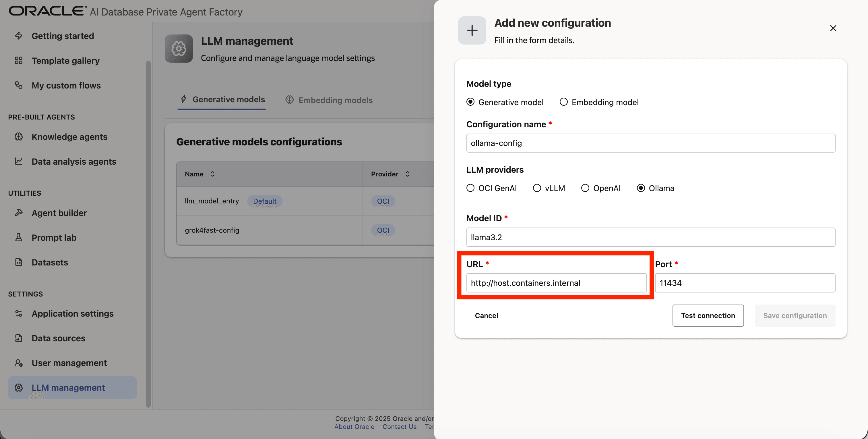This screenshot has width=868, height=439.
Task: Click the Template gallery grid icon
Action: pos(19,61)
